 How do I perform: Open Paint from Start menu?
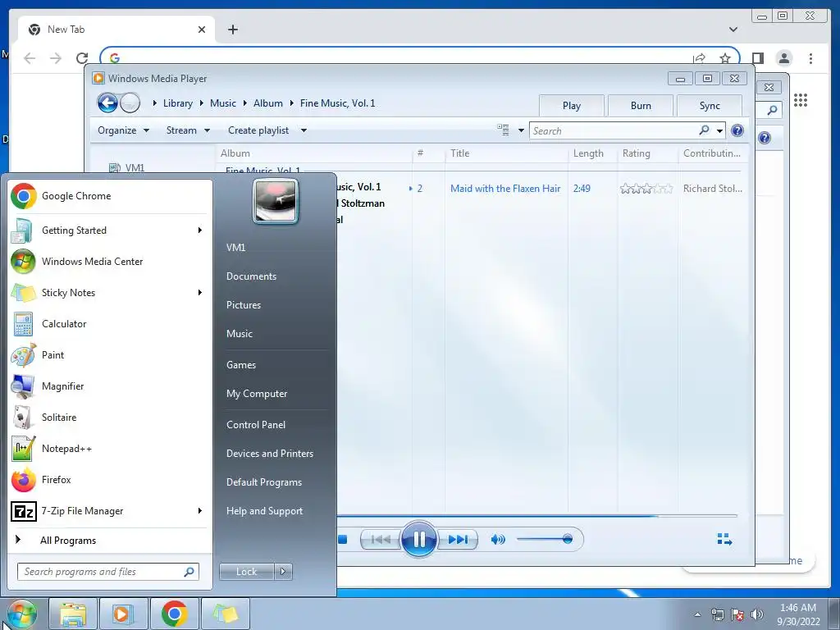(x=110, y=354)
